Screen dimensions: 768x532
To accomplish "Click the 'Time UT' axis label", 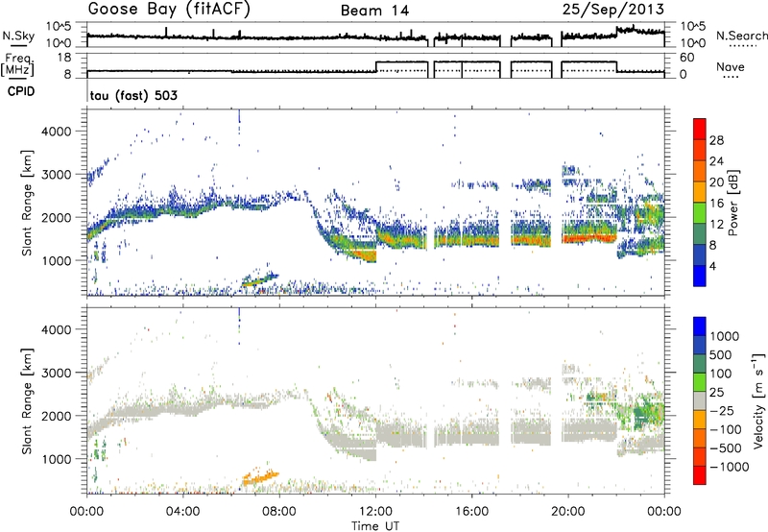I will 375,526.
